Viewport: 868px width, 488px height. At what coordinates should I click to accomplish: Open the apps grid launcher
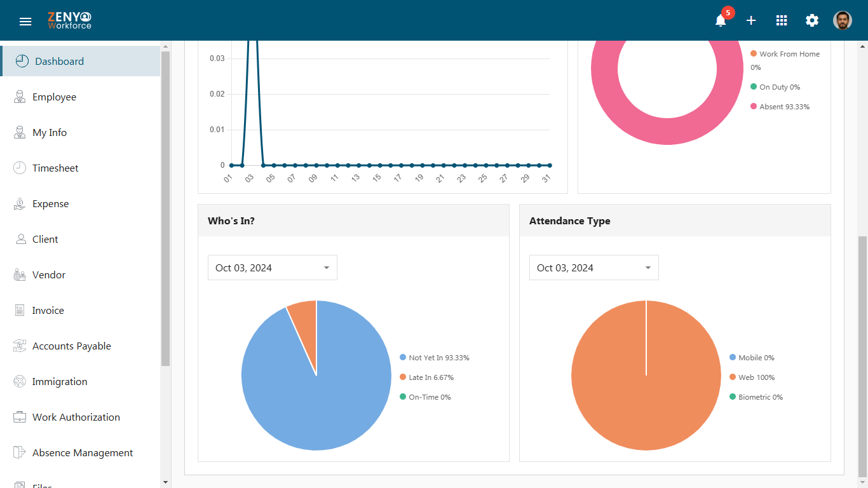(782, 20)
